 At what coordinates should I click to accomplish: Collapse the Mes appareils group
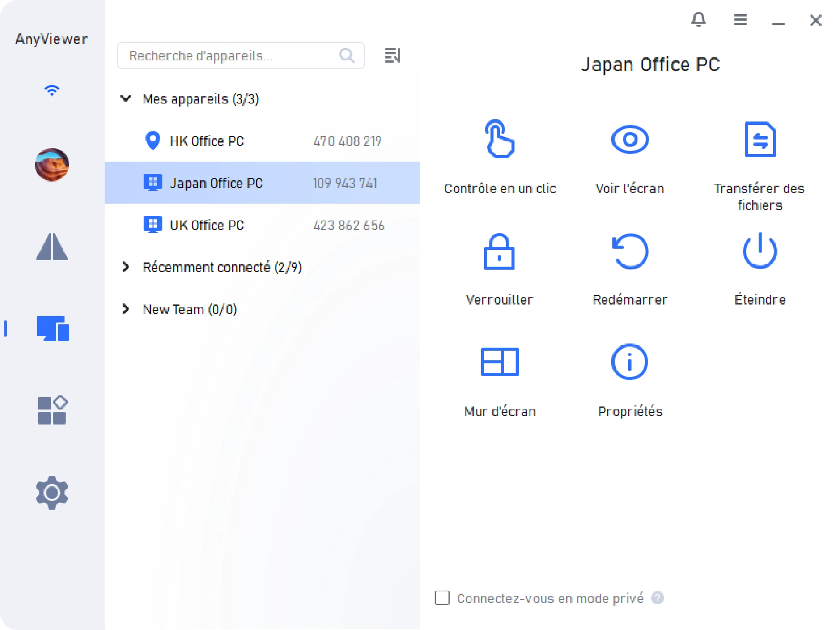click(126, 99)
